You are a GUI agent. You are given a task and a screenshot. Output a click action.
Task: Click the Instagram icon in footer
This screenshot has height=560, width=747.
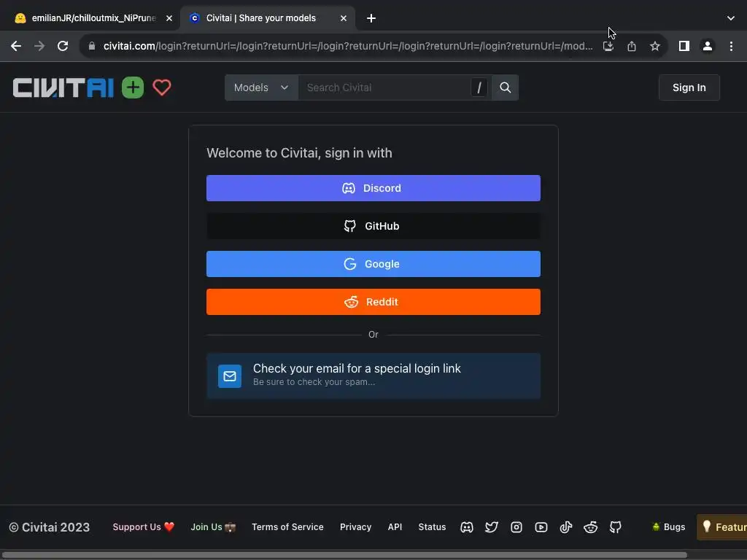click(516, 527)
